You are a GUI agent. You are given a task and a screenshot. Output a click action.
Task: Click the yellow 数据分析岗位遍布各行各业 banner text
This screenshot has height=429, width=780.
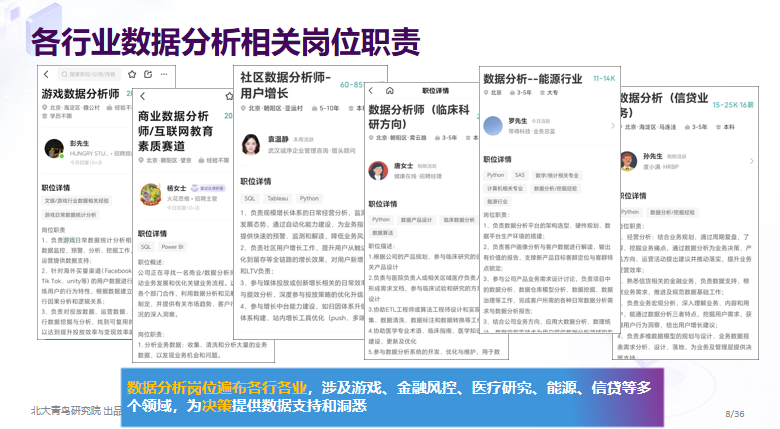[x=216, y=387]
